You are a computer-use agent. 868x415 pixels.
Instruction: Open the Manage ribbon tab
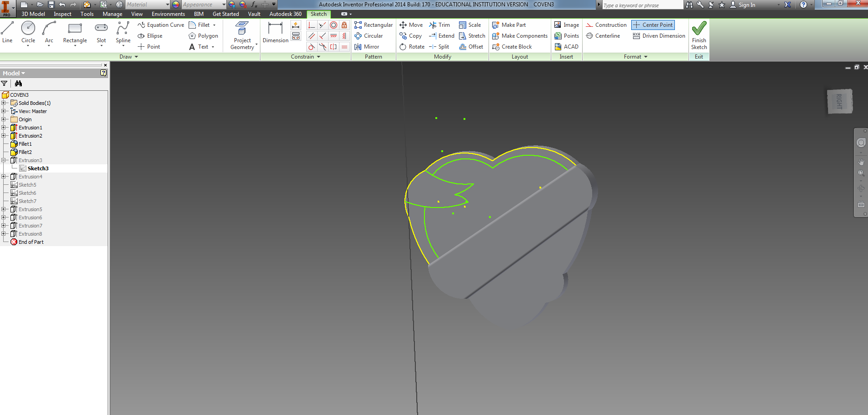tap(112, 14)
